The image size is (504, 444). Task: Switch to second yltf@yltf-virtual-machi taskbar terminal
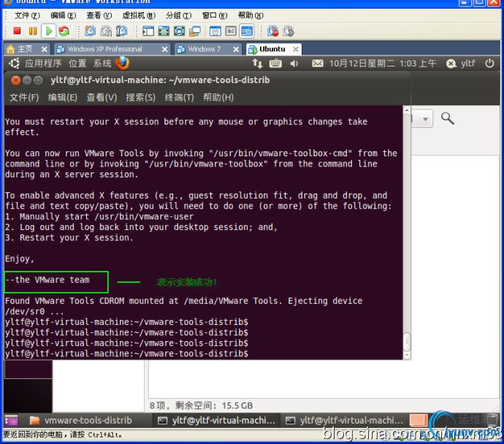[x=345, y=420]
